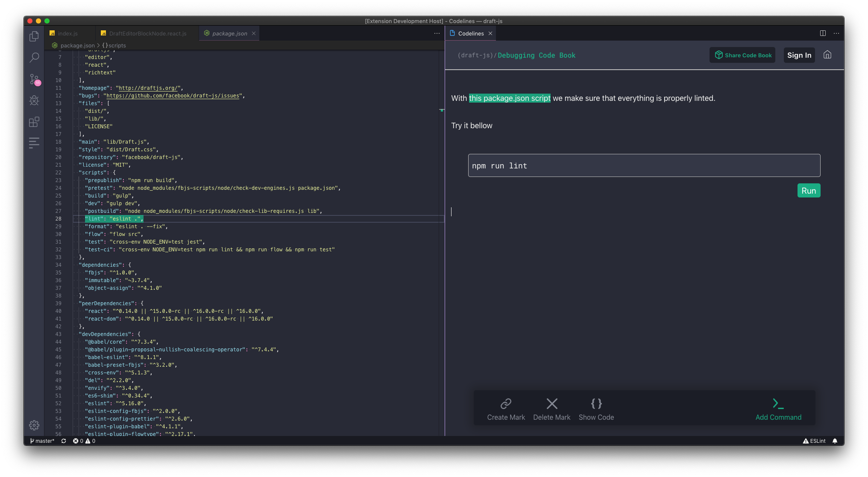The width and height of the screenshot is (868, 477).
Task: Click Add Command terminal icon
Action: click(x=778, y=403)
